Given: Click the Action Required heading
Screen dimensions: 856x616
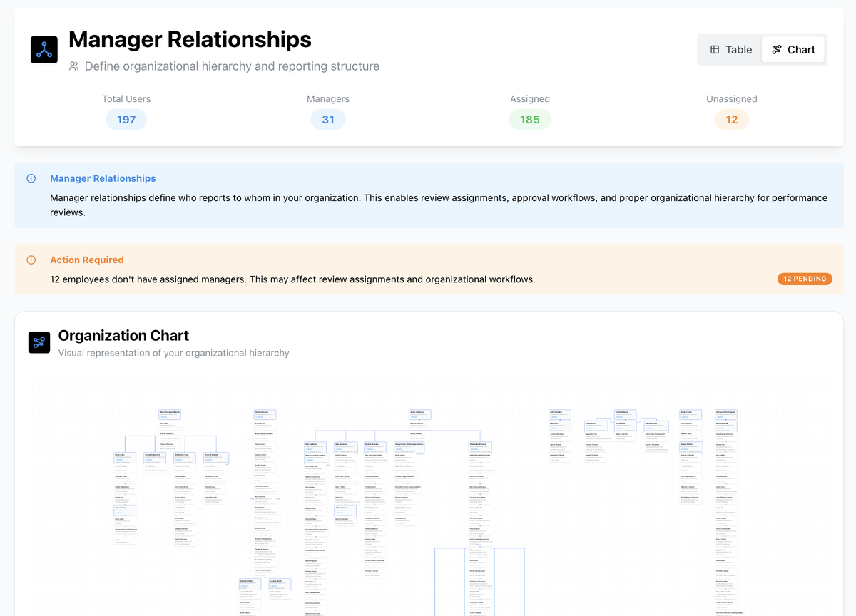Looking at the screenshot, I should (87, 260).
